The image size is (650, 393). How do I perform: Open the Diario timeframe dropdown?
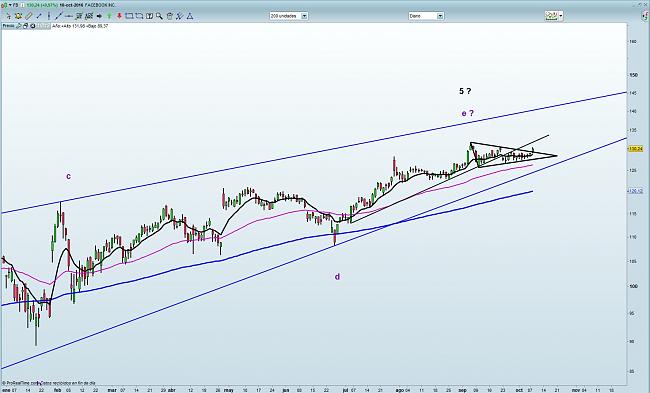(x=426, y=16)
